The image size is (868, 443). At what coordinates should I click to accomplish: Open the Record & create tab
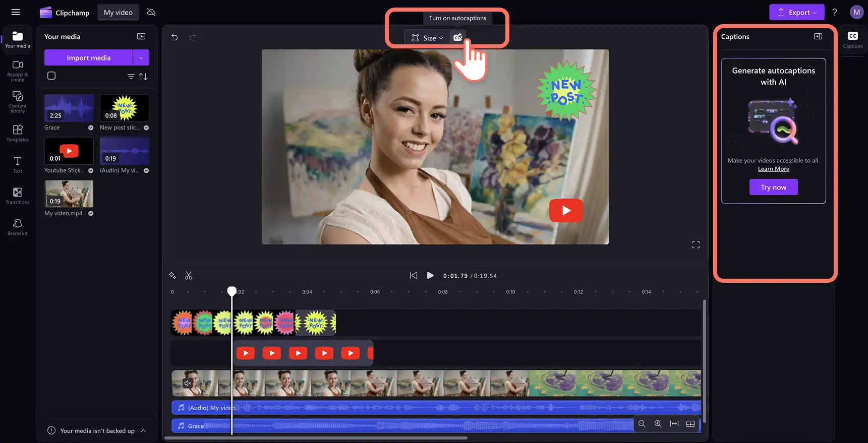[18, 71]
